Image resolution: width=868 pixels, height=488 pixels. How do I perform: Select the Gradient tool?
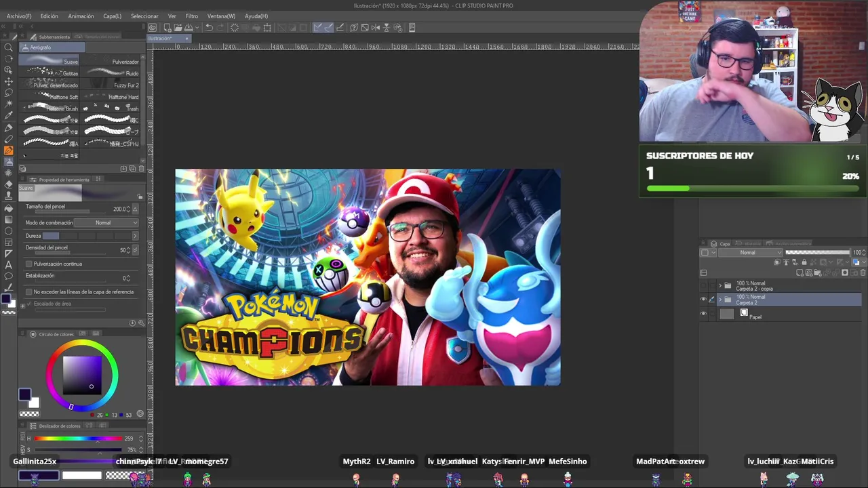pyautogui.click(x=8, y=220)
